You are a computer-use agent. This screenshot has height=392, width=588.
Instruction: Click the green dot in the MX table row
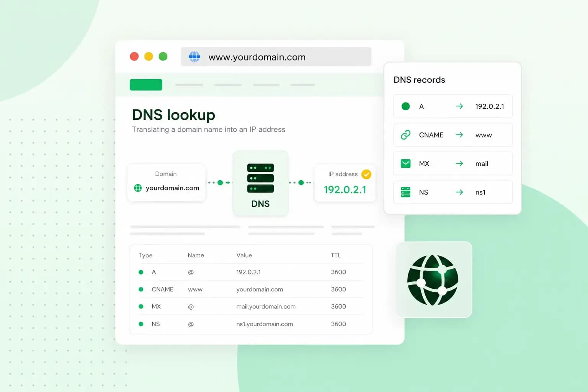tap(141, 307)
